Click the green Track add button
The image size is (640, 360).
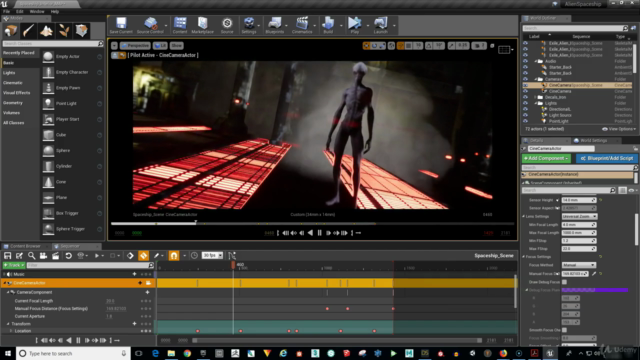tap(14, 265)
